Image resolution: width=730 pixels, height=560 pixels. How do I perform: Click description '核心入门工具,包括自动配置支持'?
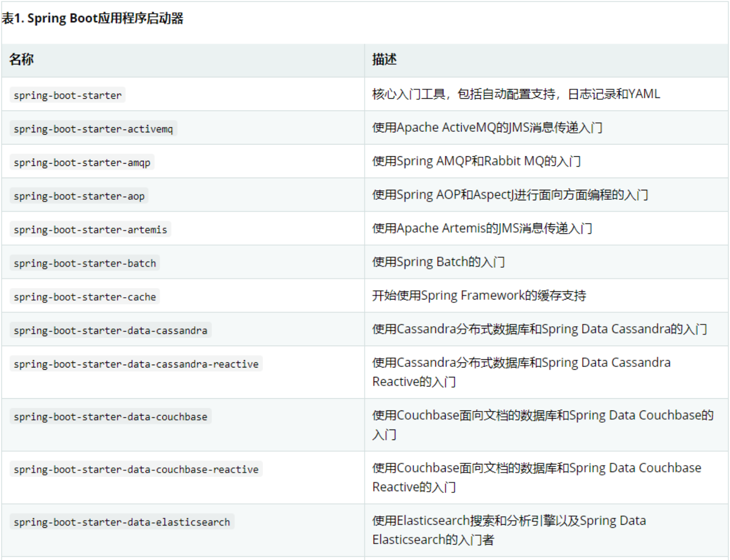coord(516,94)
